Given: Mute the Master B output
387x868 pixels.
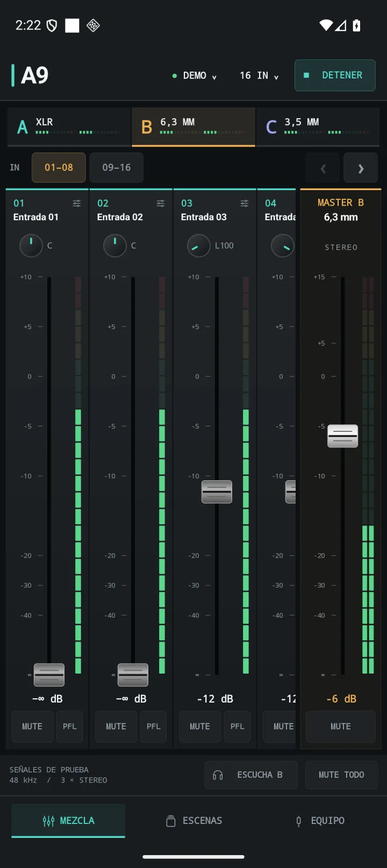Looking at the screenshot, I should coord(341,726).
